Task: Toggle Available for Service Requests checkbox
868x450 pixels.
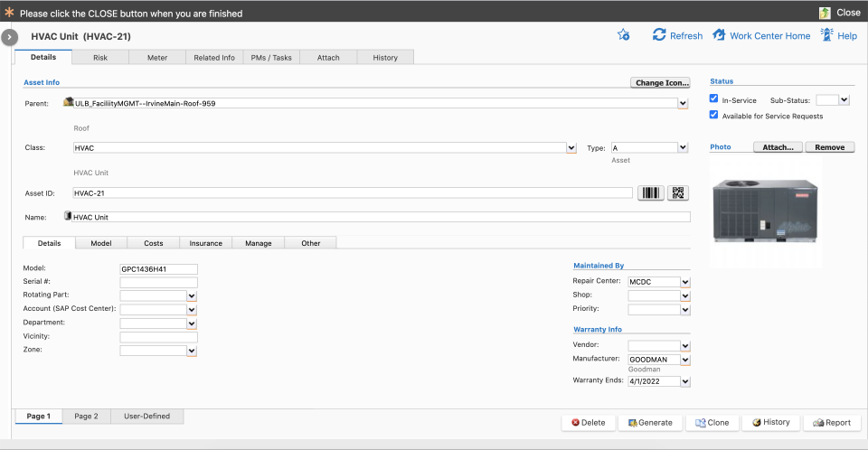Action: point(714,116)
